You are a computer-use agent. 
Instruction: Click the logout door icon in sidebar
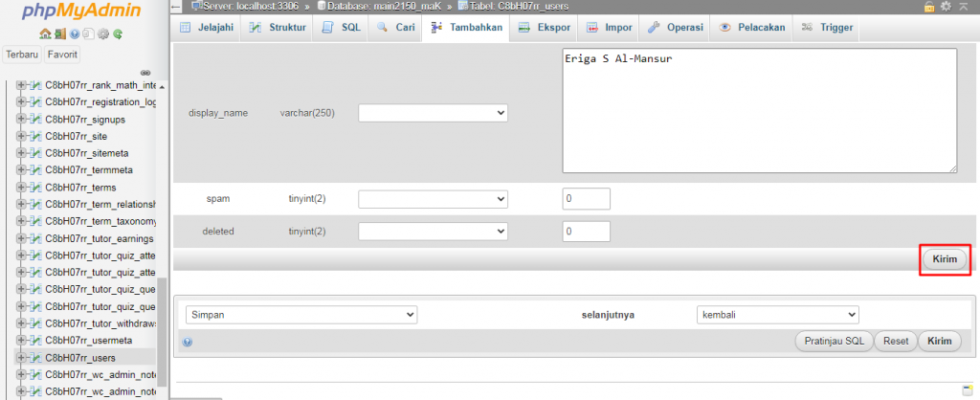[58, 34]
